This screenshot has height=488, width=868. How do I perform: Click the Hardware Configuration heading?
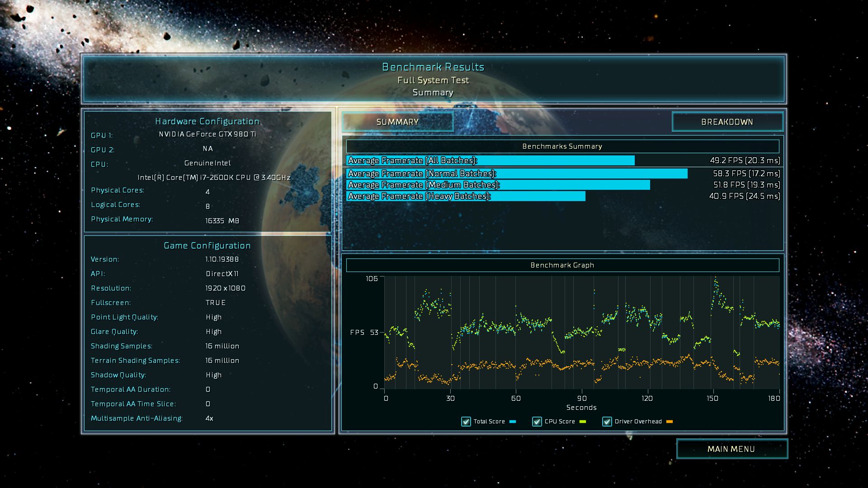click(207, 121)
